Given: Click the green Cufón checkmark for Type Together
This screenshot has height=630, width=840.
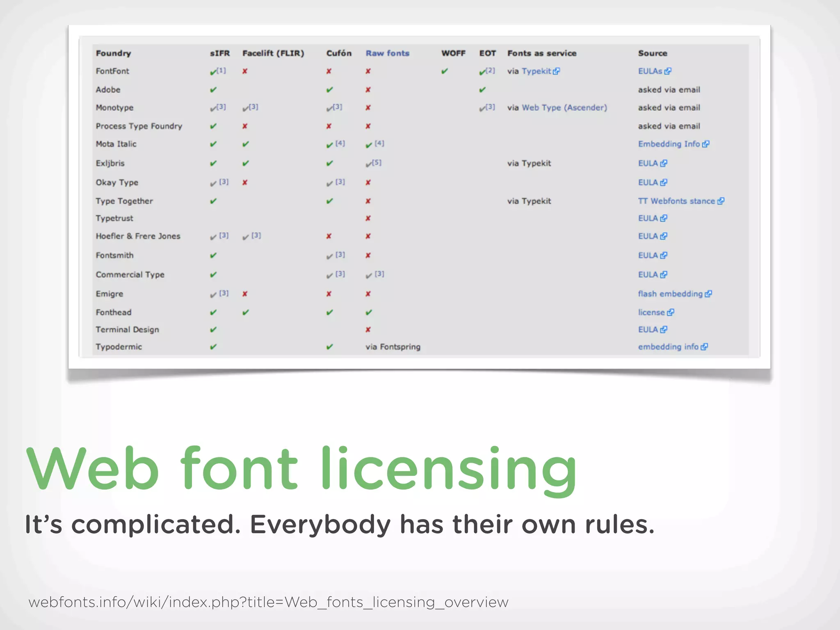Looking at the screenshot, I should (330, 201).
